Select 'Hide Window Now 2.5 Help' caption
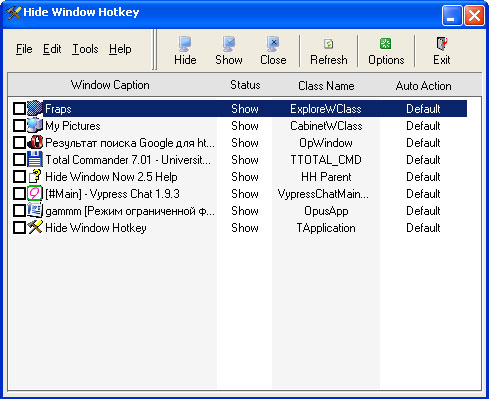Screen dimensions: 489x399 point(111,177)
